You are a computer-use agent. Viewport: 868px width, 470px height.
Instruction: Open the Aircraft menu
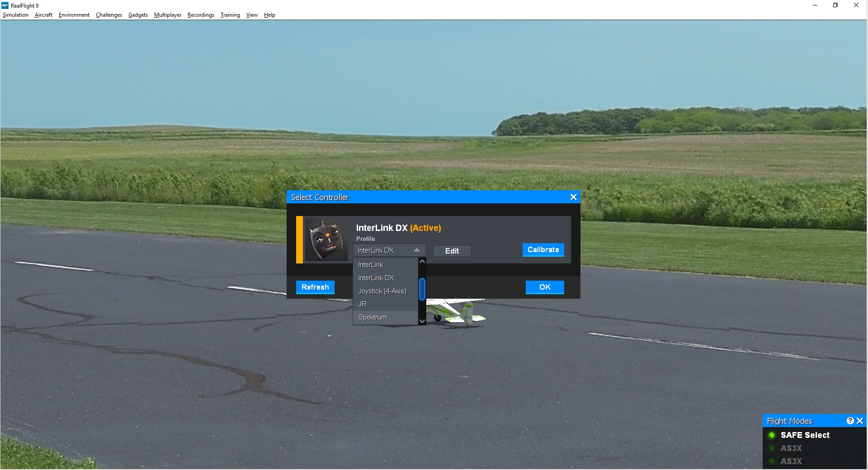(x=43, y=15)
